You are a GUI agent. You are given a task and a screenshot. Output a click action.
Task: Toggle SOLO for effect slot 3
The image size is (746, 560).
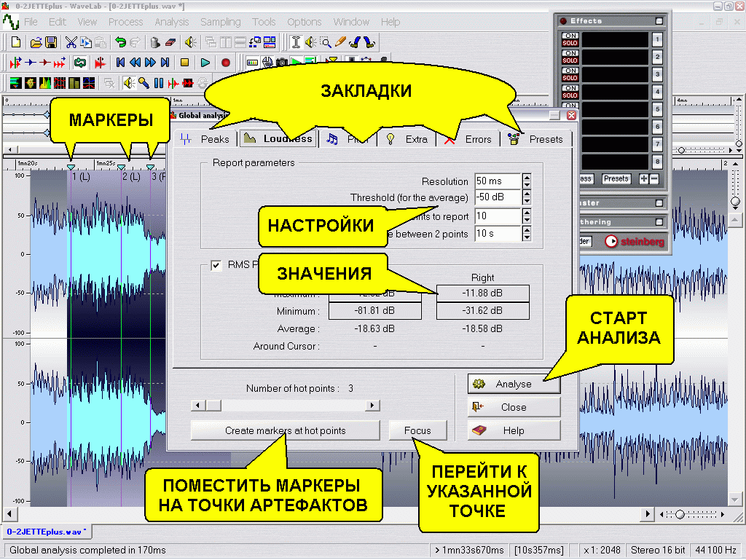click(x=570, y=78)
